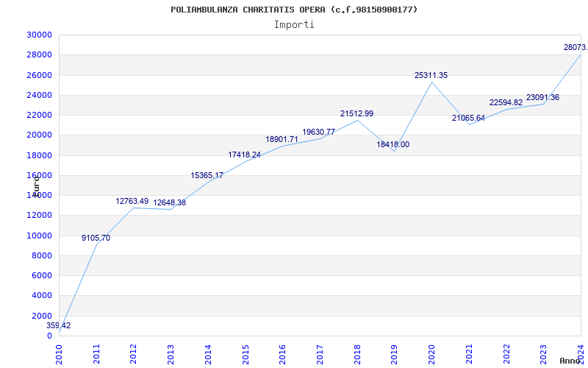The image size is (588, 368).
Task: Click the x-axis year 2022
Action: [x=506, y=354]
